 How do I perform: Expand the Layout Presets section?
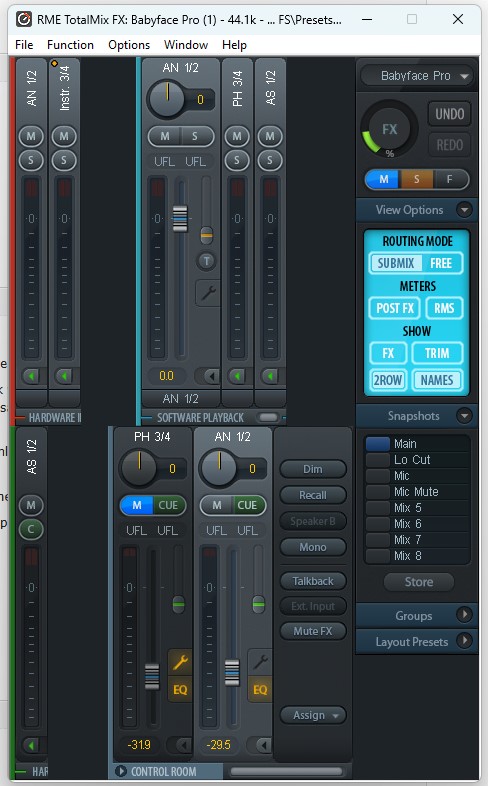tap(464, 641)
